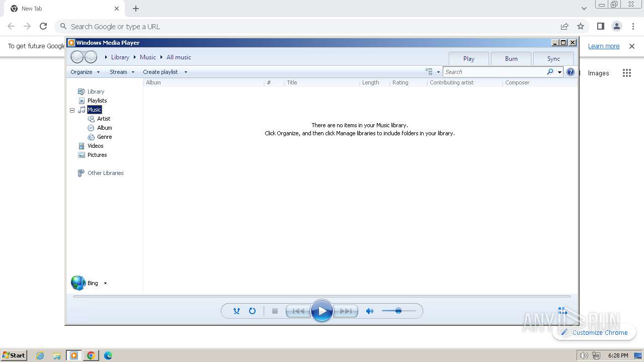This screenshot has width=644, height=362.
Task: Select Genre under Music
Action: click(105, 137)
